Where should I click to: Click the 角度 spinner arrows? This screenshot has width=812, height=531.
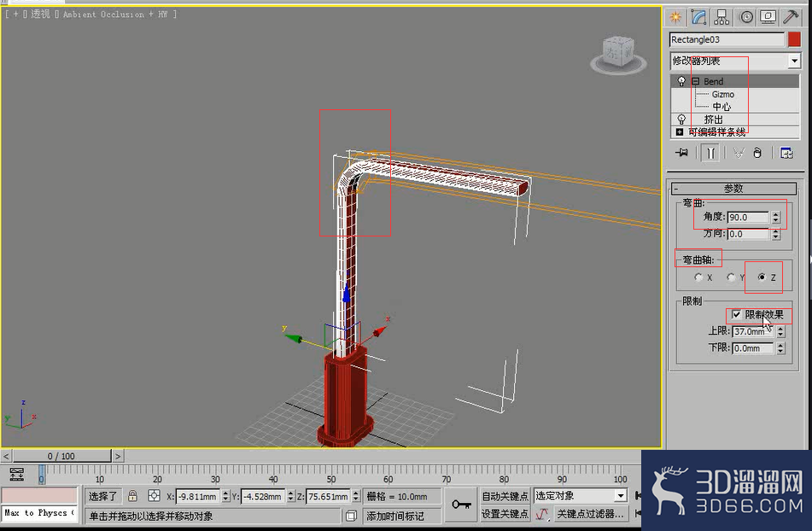(x=776, y=218)
